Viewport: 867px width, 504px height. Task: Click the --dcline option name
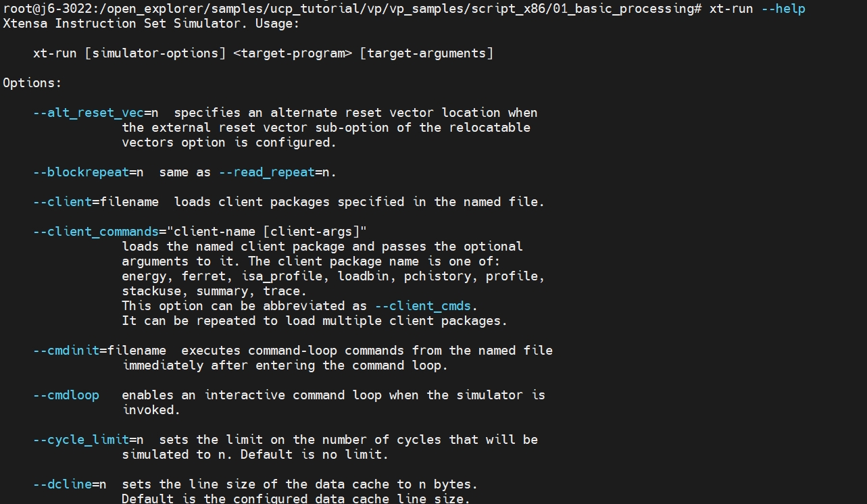(62, 484)
